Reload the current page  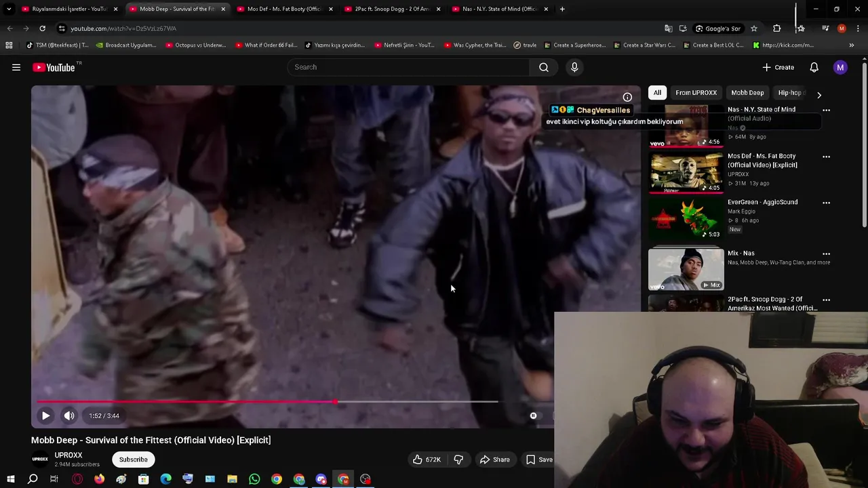42,28
